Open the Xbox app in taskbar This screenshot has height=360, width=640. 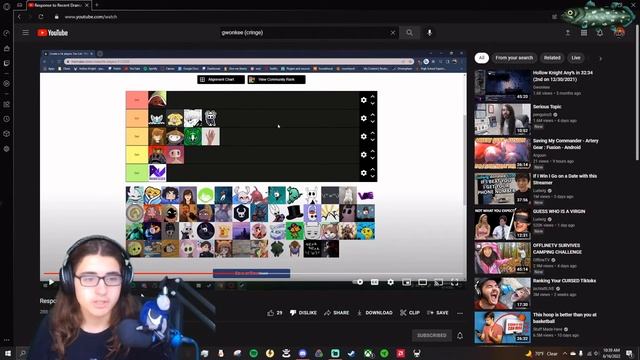pos(368,353)
